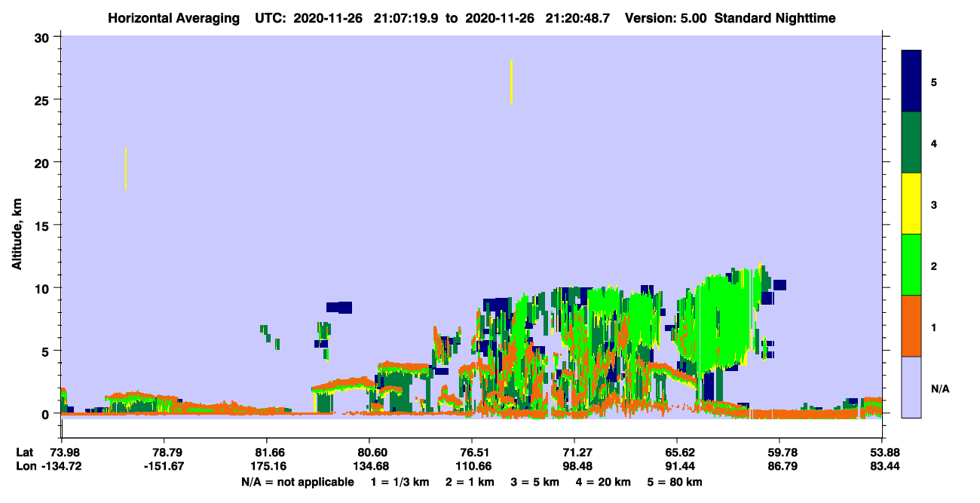The image size is (980, 503).
Task: Click the '5 = 80 km' legend note
Action: (675, 482)
